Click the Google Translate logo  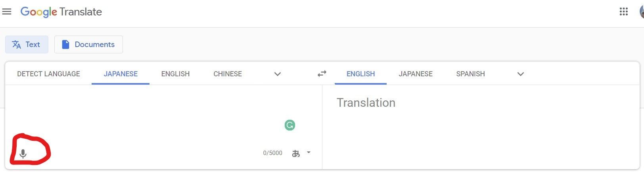61,12
